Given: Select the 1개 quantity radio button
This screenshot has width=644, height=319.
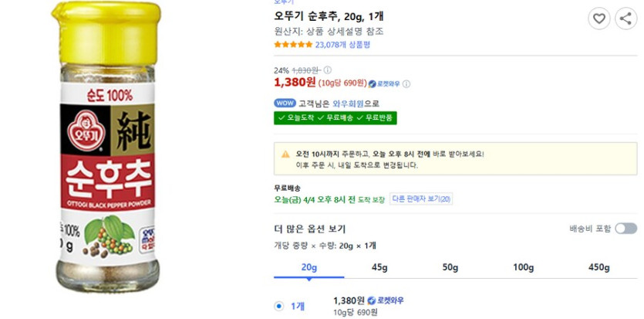Looking at the screenshot, I should 279,306.
